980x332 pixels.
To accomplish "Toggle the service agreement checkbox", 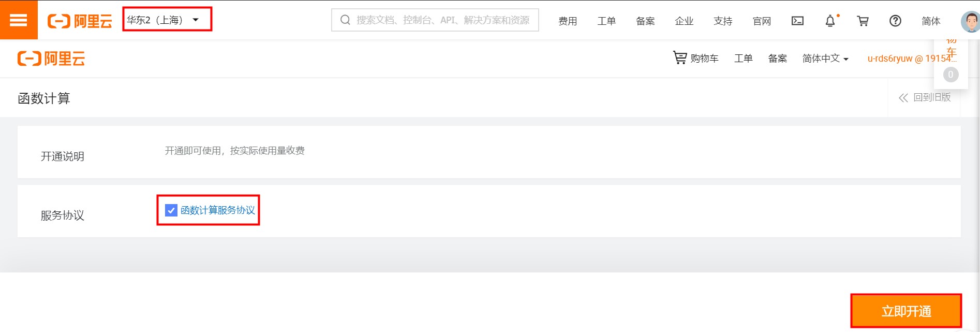I will click(x=171, y=210).
